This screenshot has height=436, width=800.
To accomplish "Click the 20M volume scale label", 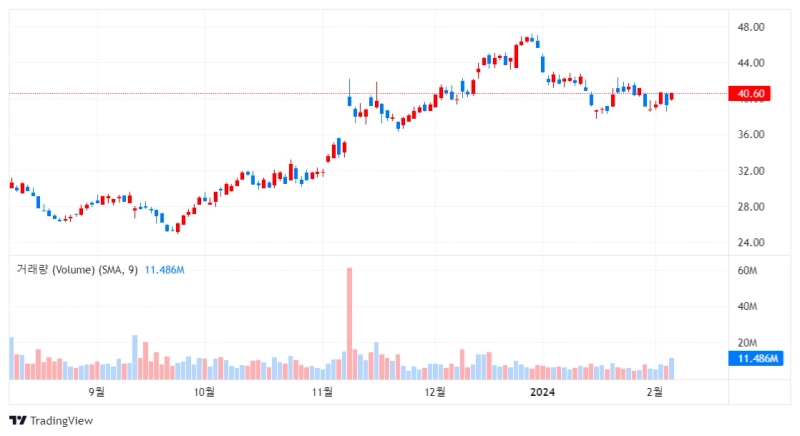I will coord(747,342).
